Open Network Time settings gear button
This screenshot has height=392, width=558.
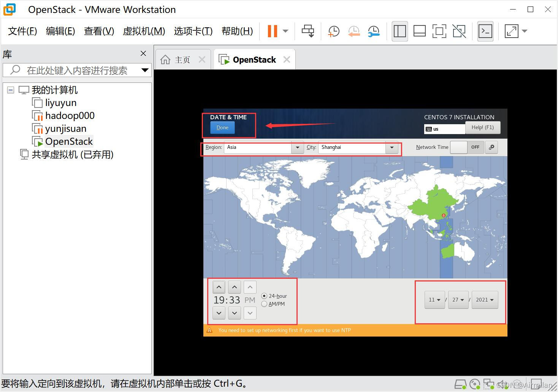click(x=491, y=147)
